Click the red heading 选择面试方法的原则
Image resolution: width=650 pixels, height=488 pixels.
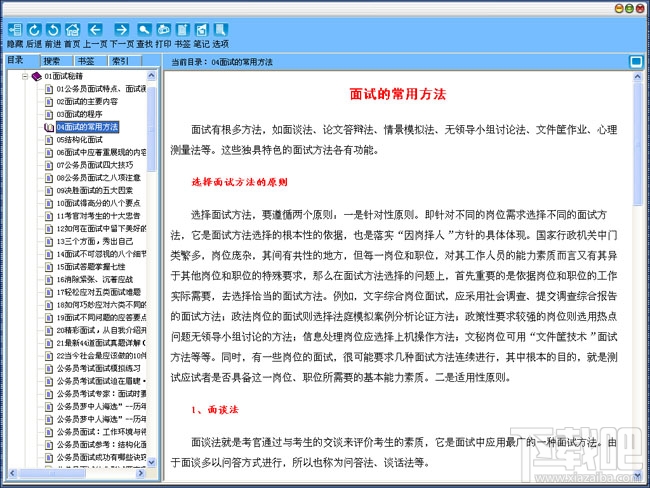[x=240, y=182]
